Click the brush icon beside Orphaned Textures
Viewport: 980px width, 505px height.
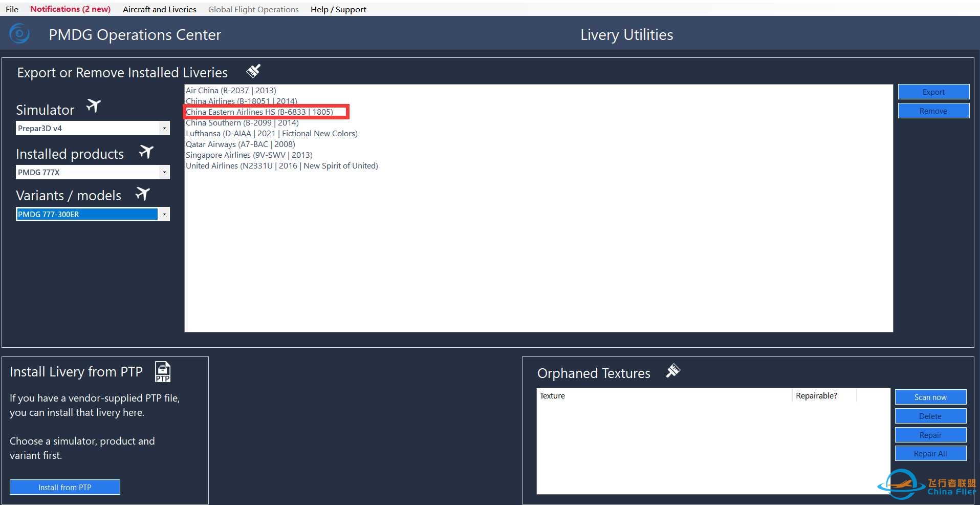tap(673, 371)
